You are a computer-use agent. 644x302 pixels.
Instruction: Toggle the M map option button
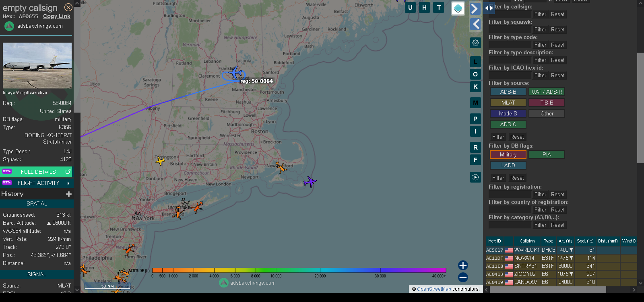475,103
